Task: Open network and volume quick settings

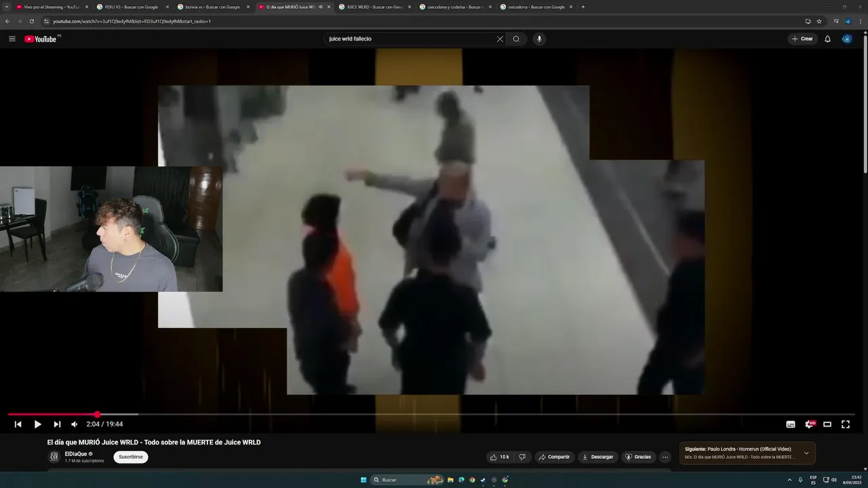Action: 829,480
